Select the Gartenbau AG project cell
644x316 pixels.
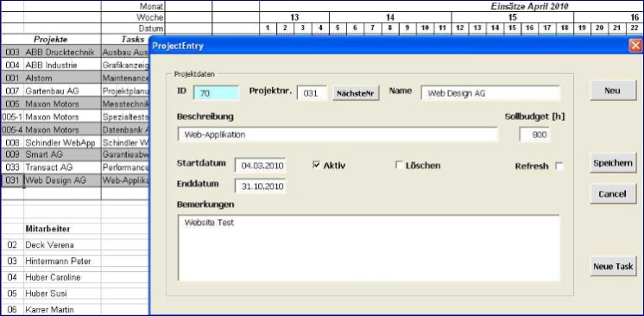tap(62, 91)
